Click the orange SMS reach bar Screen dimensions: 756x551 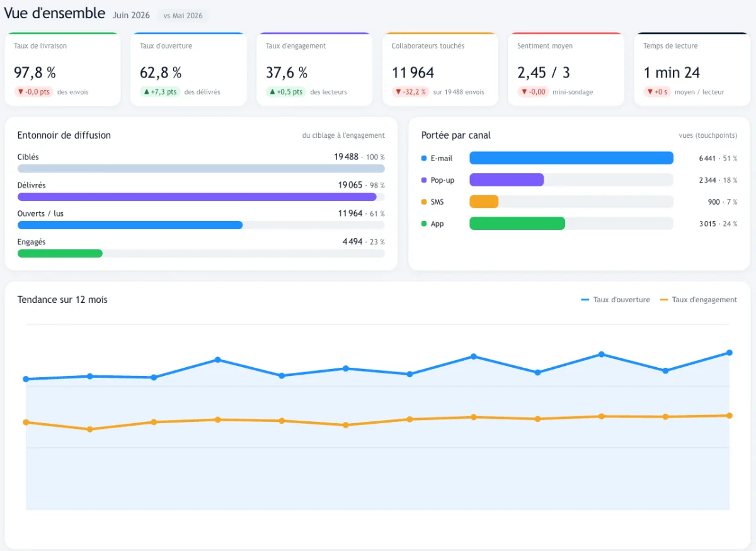click(484, 202)
